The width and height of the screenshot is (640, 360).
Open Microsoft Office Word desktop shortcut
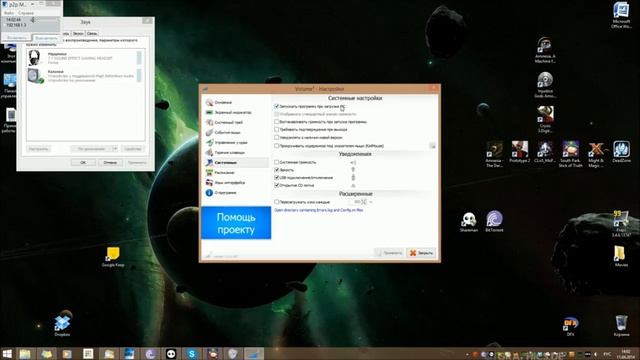[621, 16]
